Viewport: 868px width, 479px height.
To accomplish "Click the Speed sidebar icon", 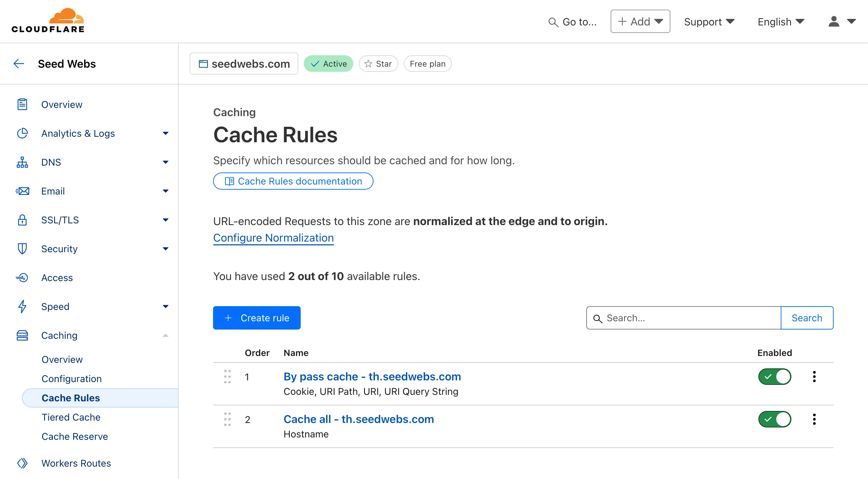I will (x=22, y=306).
